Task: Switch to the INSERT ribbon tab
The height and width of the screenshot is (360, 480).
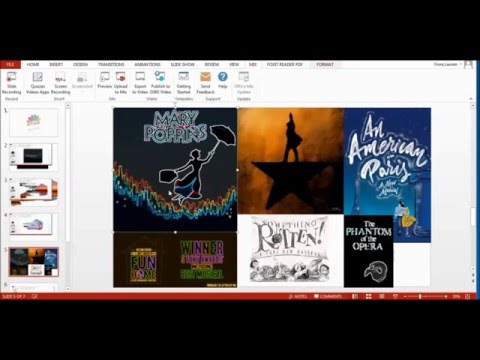Action: pyautogui.click(x=56, y=64)
